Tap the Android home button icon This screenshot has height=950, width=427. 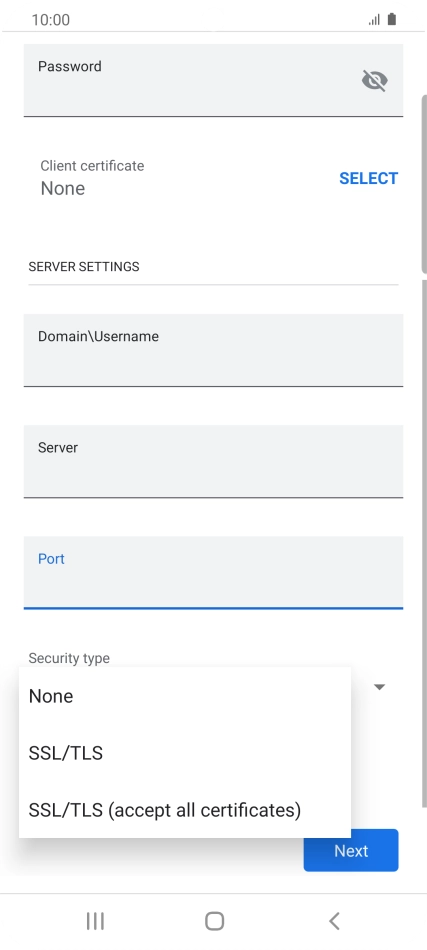(x=214, y=921)
